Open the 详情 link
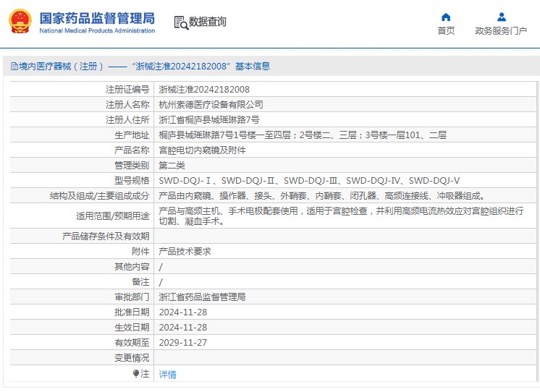540x392 pixels. click(x=168, y=374)
